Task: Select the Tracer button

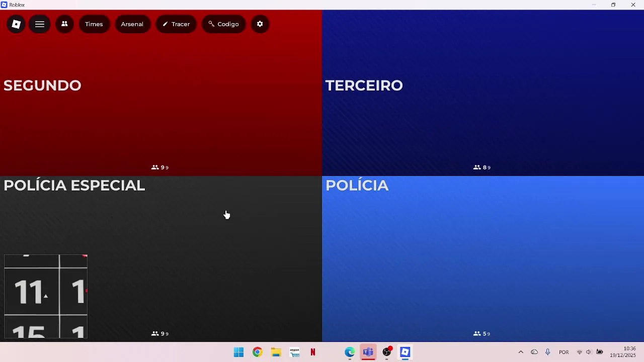Action: (x=176, y=24)
